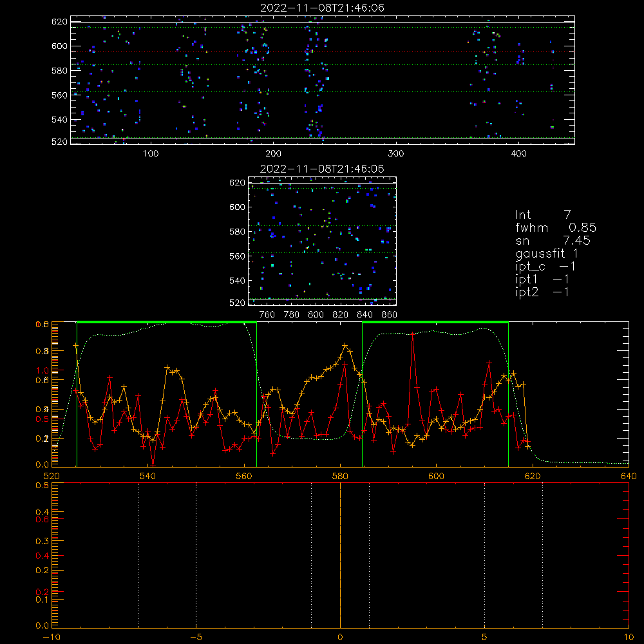Click x-axis label '100' on wide image plot
644x644 pixels.
(x=151, y=154)
